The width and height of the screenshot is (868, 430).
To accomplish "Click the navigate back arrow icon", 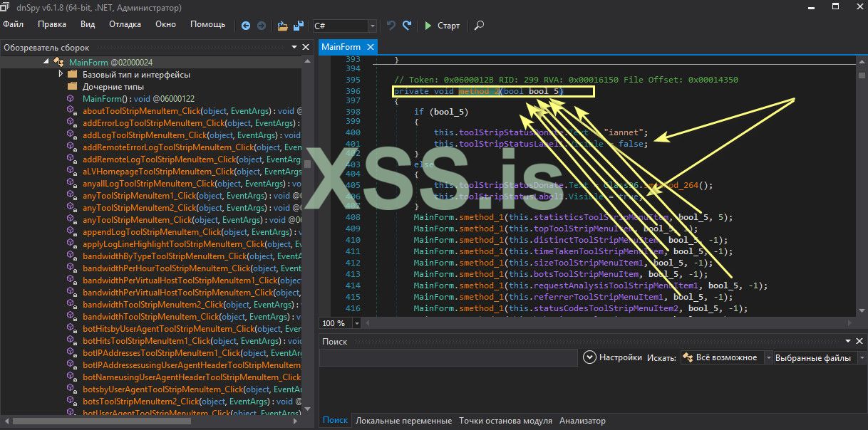I will point(246,26).
